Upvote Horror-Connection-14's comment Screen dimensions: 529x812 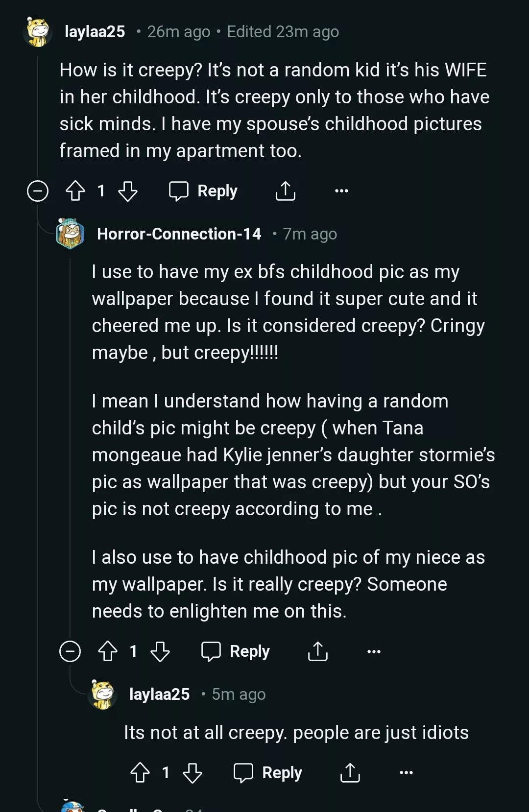(x=108, y=651)
